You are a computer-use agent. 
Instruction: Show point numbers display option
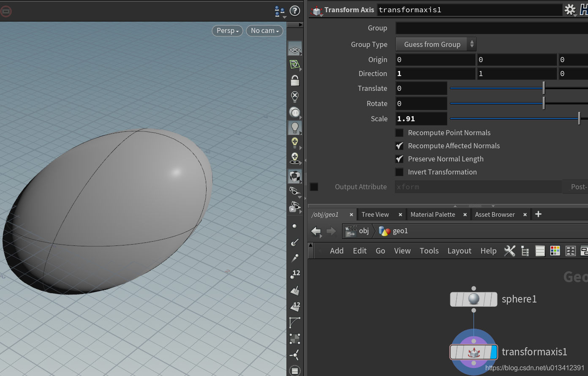295,274
